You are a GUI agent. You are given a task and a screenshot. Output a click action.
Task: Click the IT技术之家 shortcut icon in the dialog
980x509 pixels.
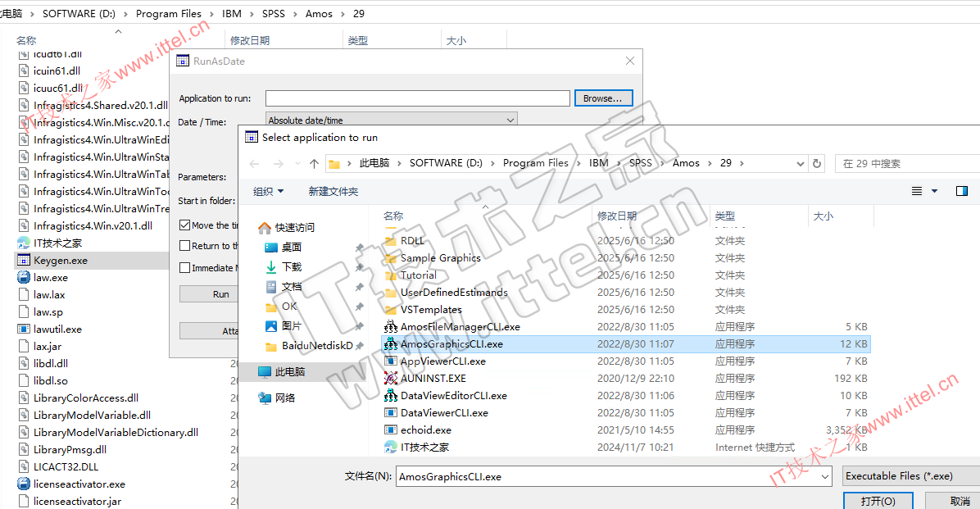pyautogui.click(x=391, y=447)
